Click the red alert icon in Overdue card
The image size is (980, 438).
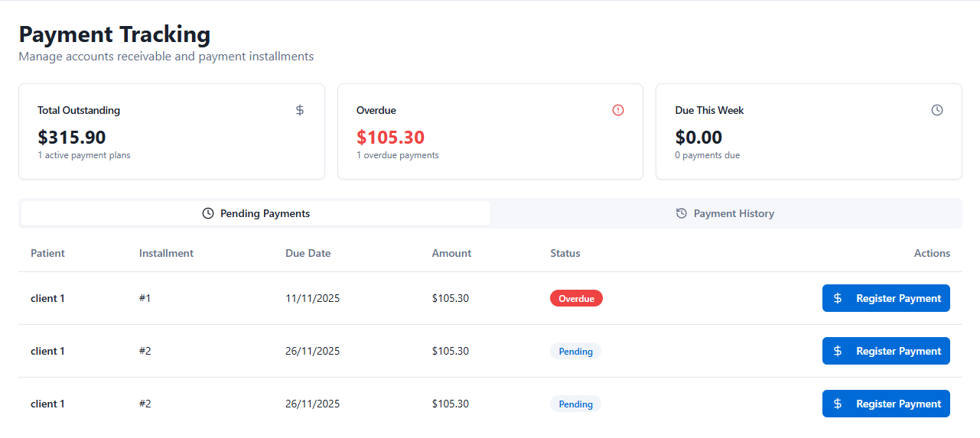point(618,110)
